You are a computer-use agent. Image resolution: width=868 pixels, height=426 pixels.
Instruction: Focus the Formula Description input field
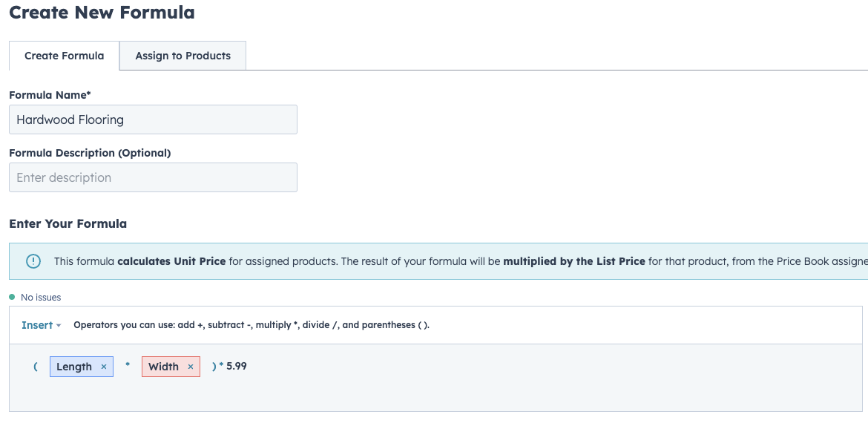(153, 177)
